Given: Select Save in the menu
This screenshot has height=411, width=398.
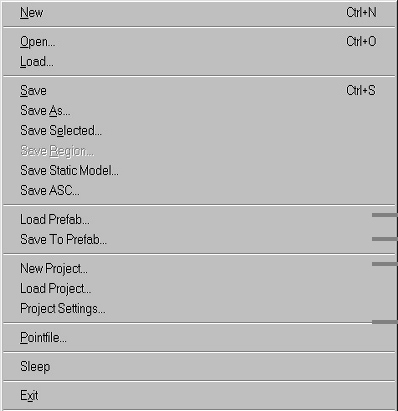Looking at the screenshot, I should [x=199, y=91].
